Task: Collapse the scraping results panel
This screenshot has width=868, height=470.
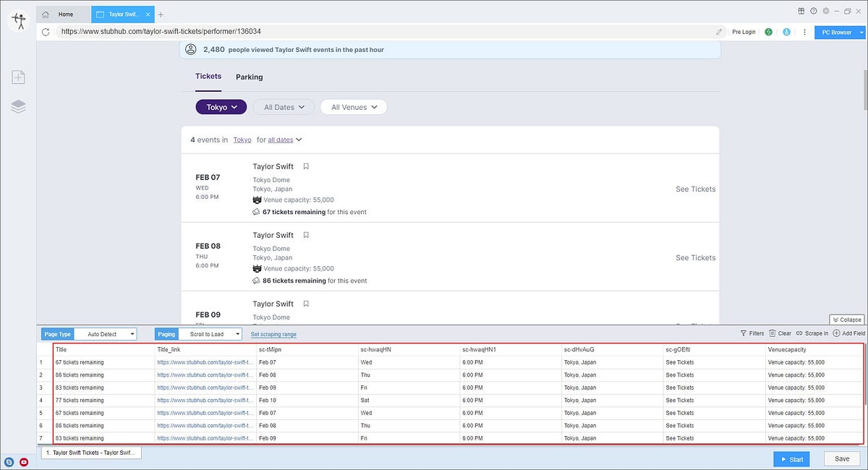Action: point(846,319)
